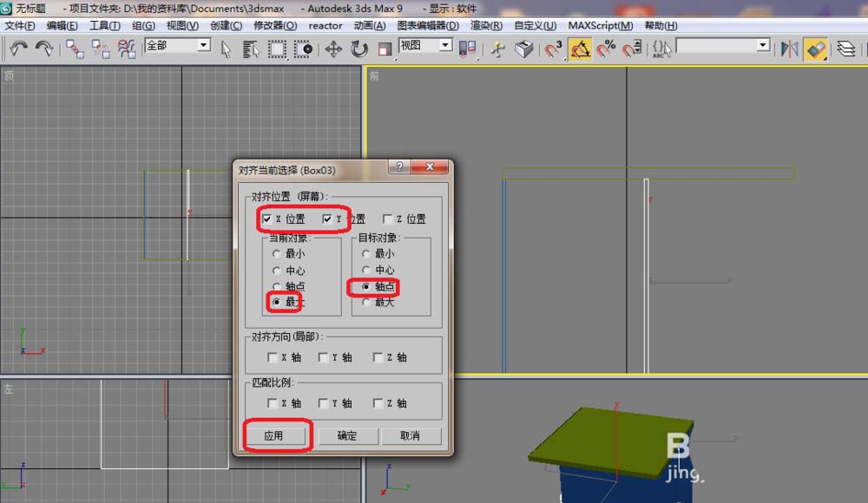Viewport: 868px width, 503px height.
Task: Click the Undo arrow icon
Action: [19, 49]
